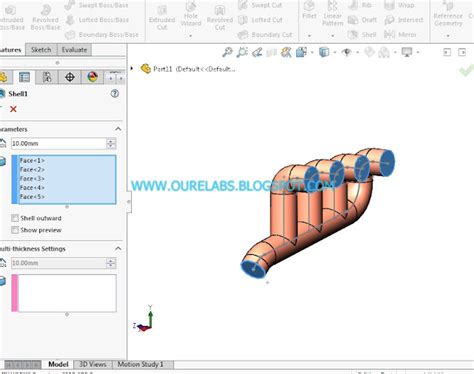Open view settings dropdown arrow
The height and width of the screenshot is (374, 474).
click(417, 52)
